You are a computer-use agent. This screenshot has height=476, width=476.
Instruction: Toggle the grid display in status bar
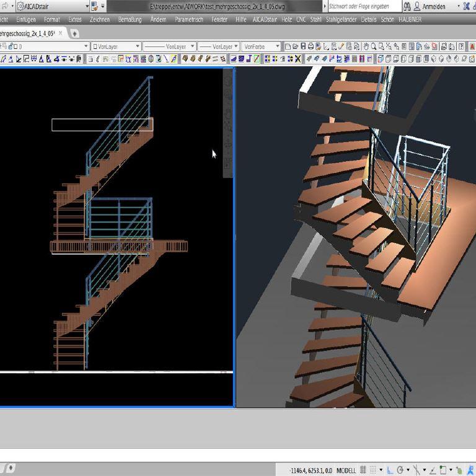point(363,470)
